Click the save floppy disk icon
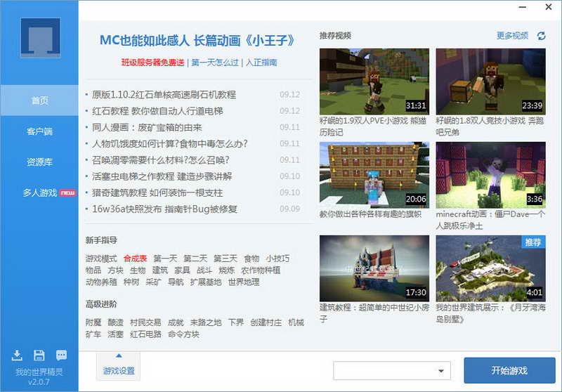 39,355
